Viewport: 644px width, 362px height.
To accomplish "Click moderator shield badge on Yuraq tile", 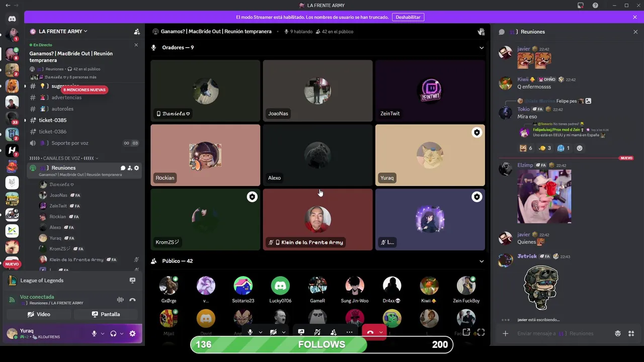I will [476, 133].
